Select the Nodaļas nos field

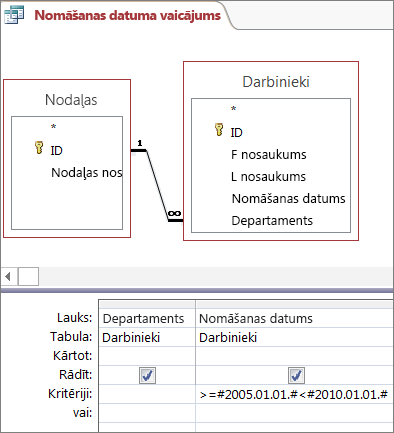87,173
